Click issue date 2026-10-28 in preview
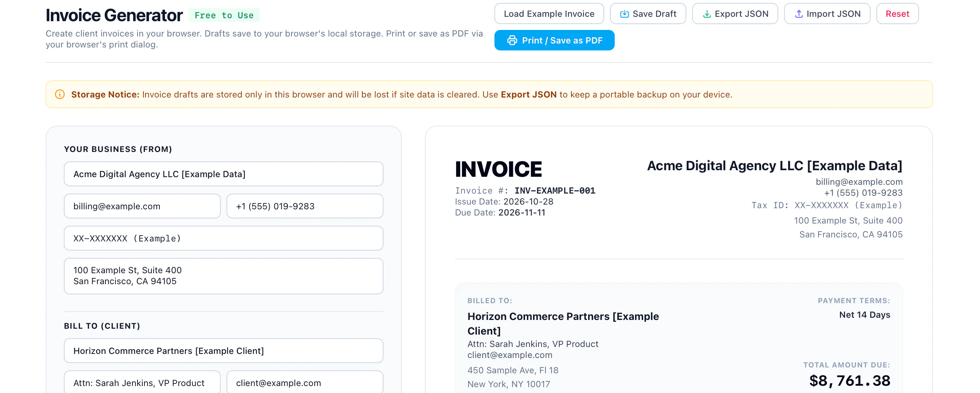Image resolution: width=980 pixels, height=393 pixels. point(528,202)
